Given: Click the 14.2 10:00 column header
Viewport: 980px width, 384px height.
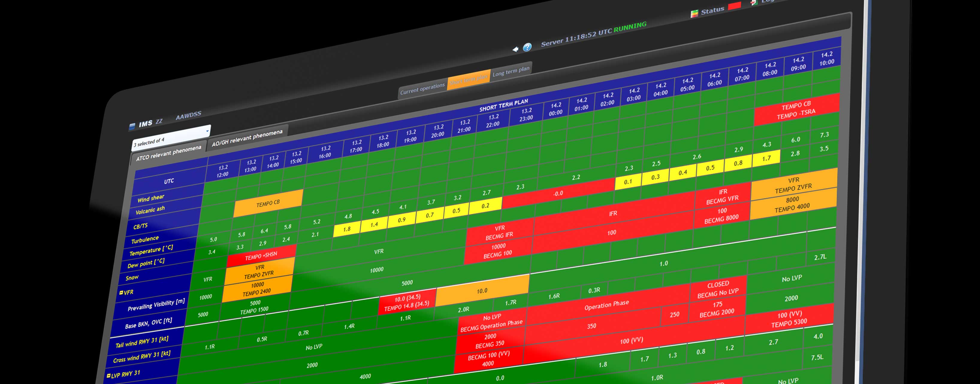Looking at the screenshot, I should click(x=827, y=58).
